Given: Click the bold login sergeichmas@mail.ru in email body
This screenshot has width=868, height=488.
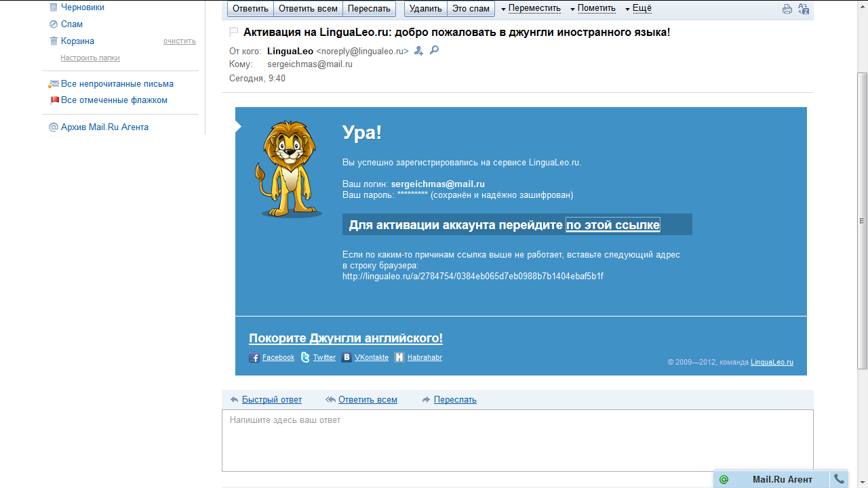Looking at the screenshot, I should [438, 184].
